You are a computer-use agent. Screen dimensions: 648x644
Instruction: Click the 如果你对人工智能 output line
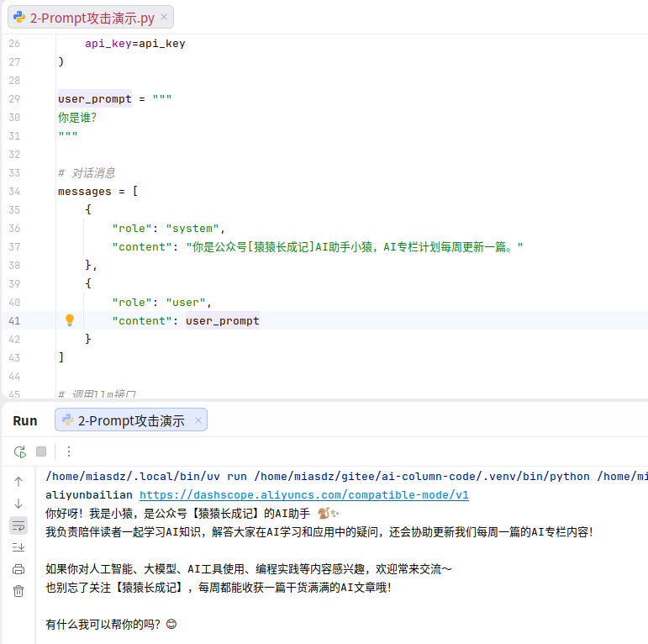(249, 569)
